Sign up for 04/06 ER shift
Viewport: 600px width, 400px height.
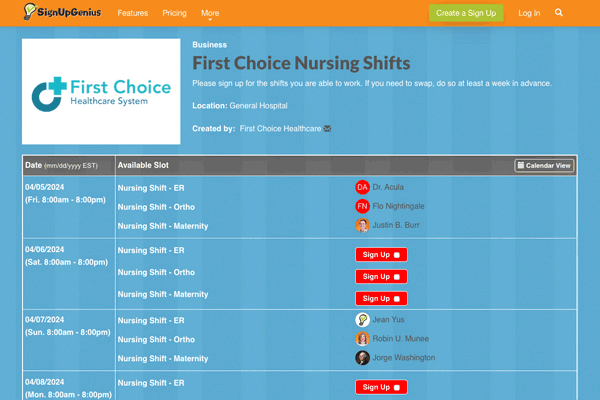(381, 254)
